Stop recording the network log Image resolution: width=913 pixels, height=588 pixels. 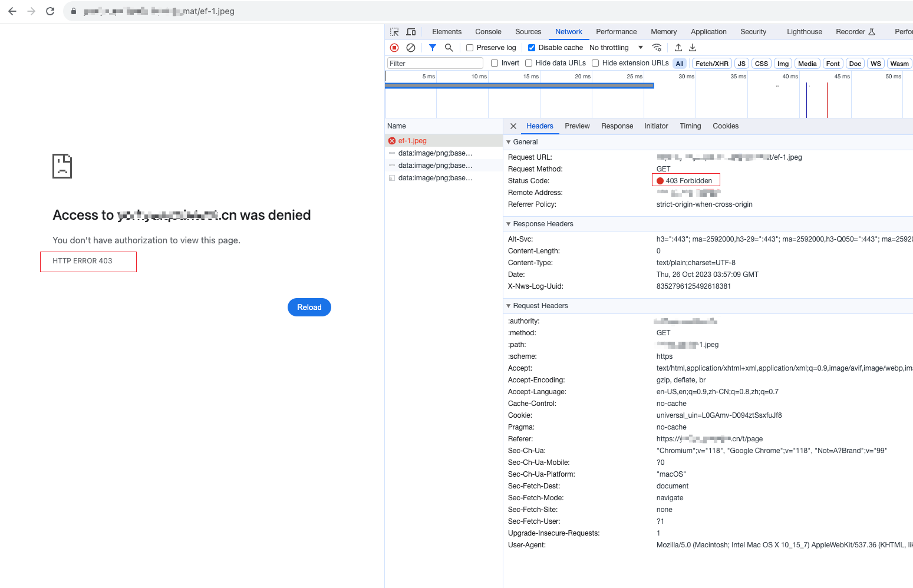point(394,48)
